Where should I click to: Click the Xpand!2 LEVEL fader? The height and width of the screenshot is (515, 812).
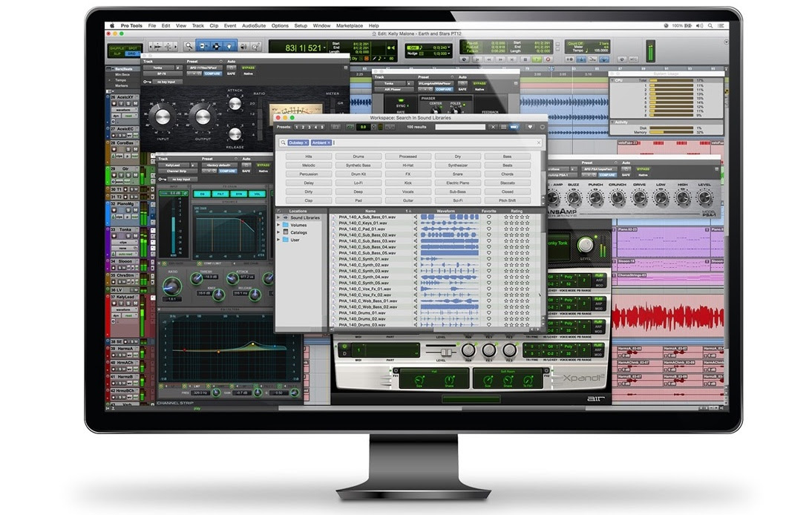(446, 352)
